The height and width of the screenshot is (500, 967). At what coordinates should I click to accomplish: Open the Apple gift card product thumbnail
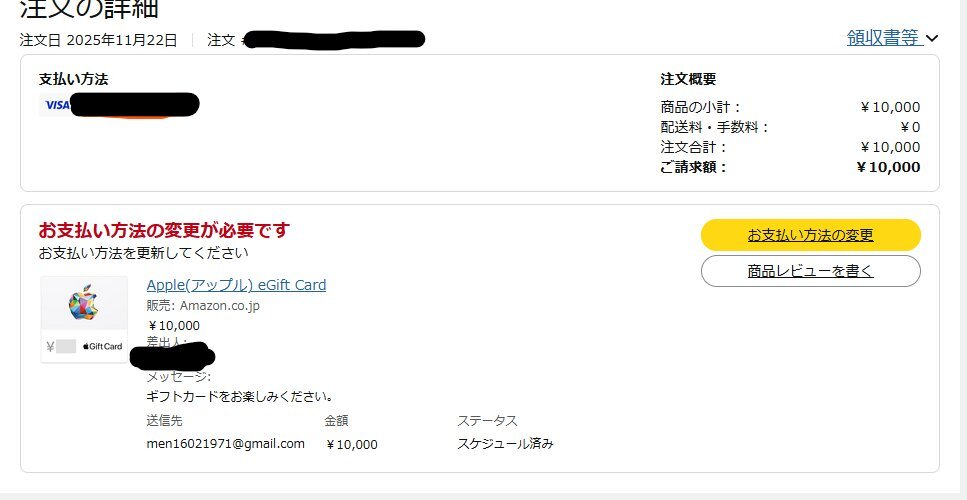pyautogui.click(x=84, y=319)
